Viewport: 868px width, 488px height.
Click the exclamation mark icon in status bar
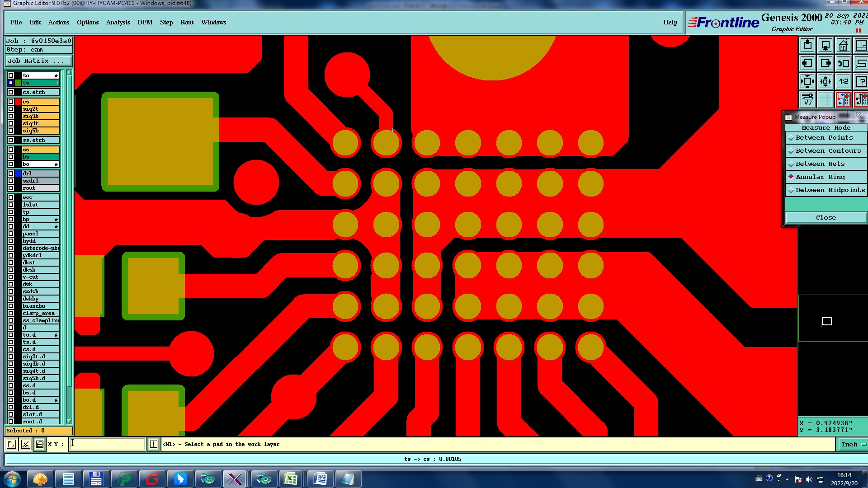click(x=154, y=445)
